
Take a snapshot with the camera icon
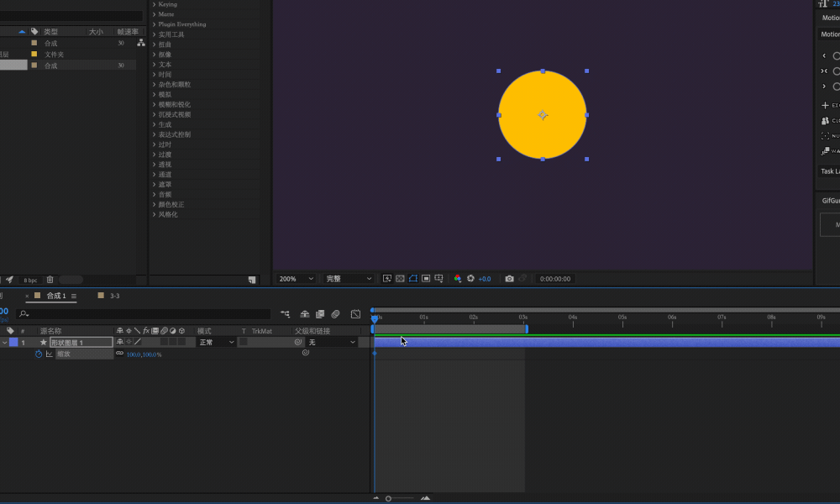510,279
